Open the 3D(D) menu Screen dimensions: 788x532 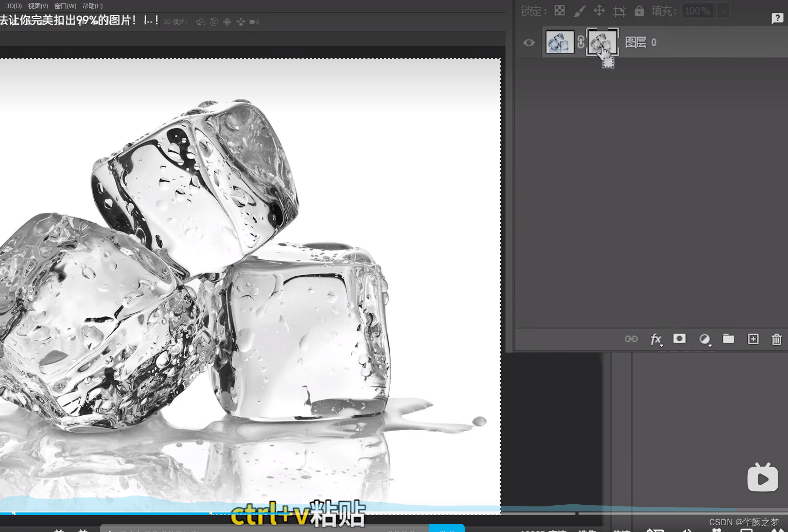(x=14, y=6)
